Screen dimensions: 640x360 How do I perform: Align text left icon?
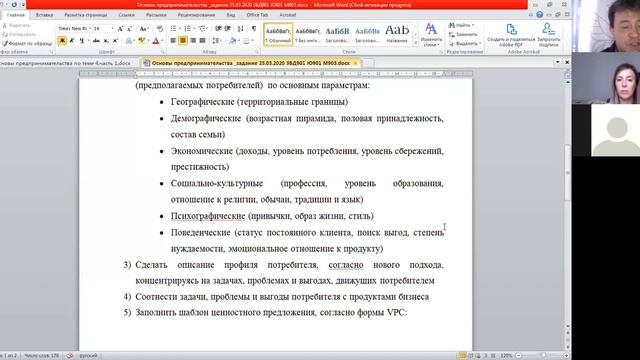(x=173, y=40)
